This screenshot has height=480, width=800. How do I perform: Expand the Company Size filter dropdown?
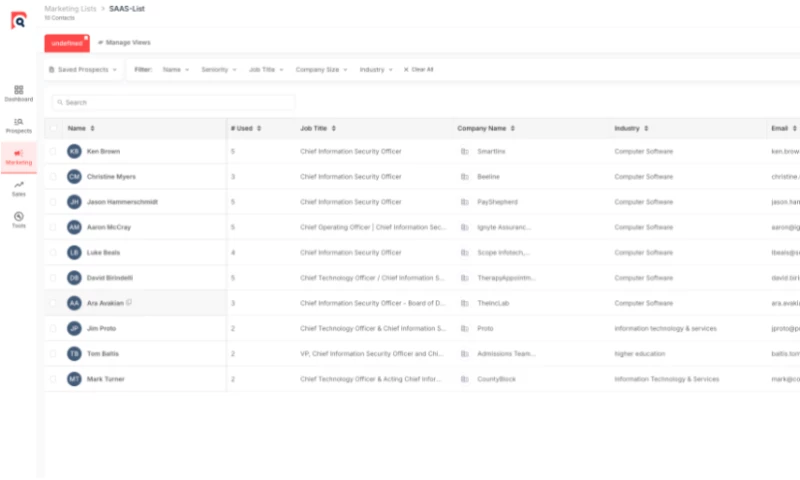click(x=321, y=69)
